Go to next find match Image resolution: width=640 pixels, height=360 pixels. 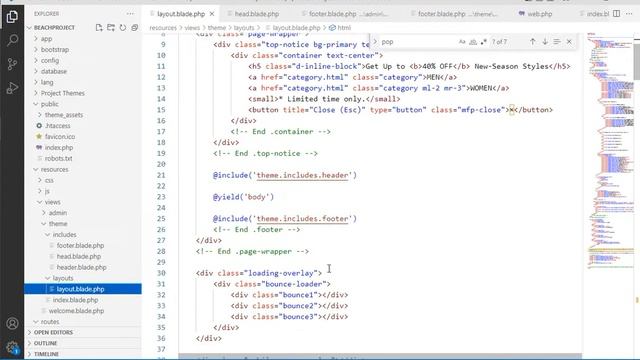[x=545, y=42]
